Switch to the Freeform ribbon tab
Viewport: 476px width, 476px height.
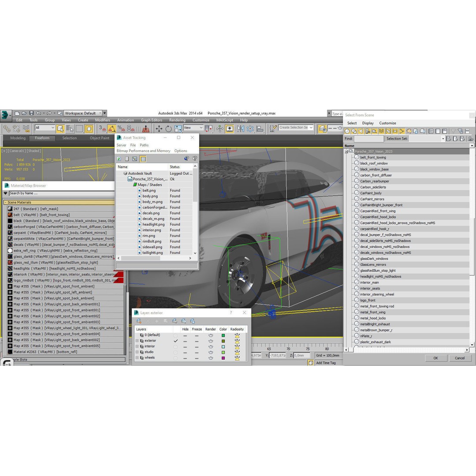pos(42,138)
